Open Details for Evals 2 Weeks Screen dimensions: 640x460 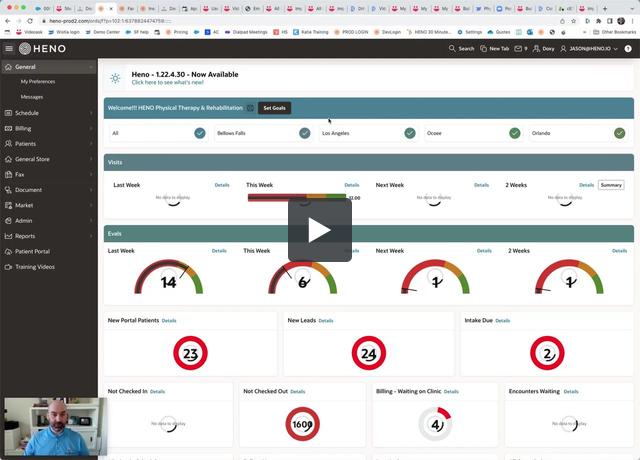click(x=620, y=251)
